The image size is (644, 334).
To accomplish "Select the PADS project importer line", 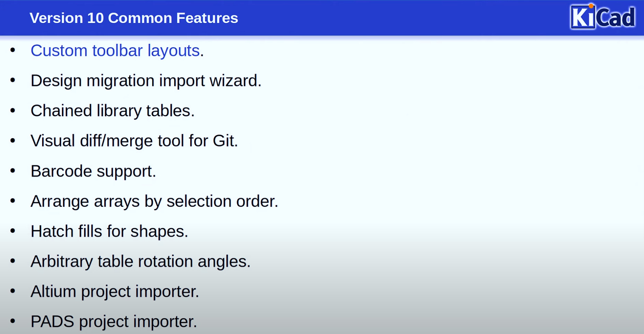I will tap(114, 322).
